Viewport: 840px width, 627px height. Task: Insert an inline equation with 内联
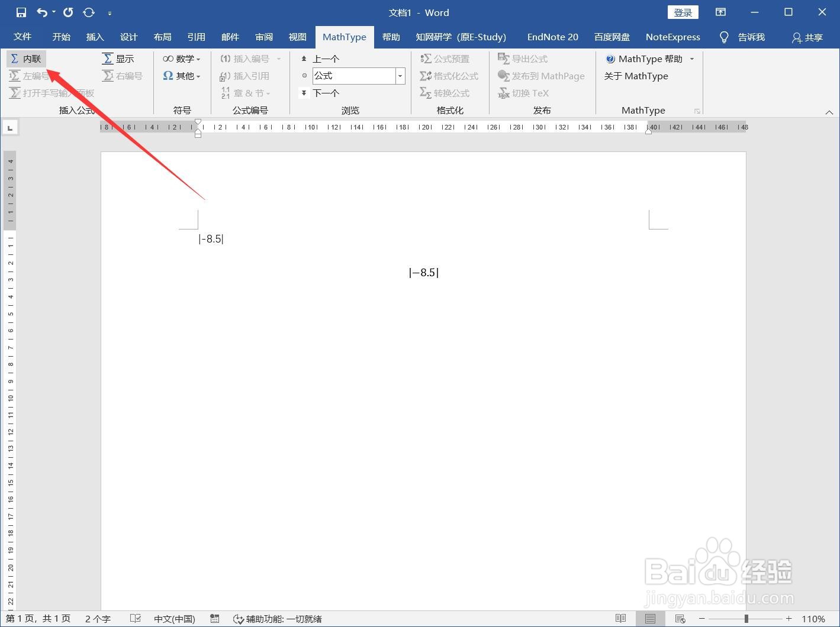coord(26,59)
